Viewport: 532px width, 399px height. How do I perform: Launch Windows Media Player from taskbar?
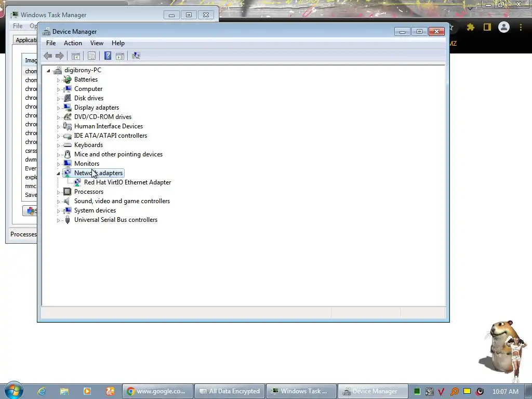[87, 391]
